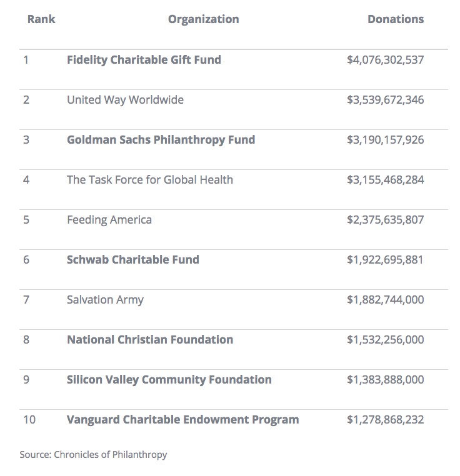460x476 pixels.
Task: Select Fidelity Charitable Gift Fund
Action: click(x=144, y=60)
